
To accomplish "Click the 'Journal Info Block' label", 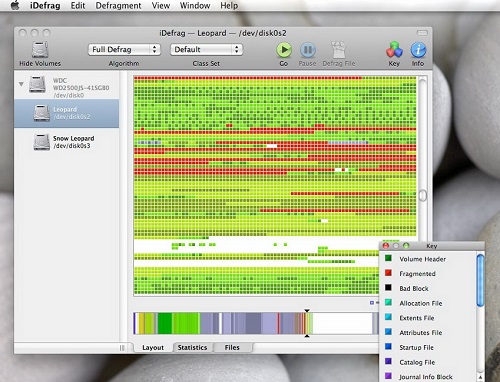I will [426, 377].
